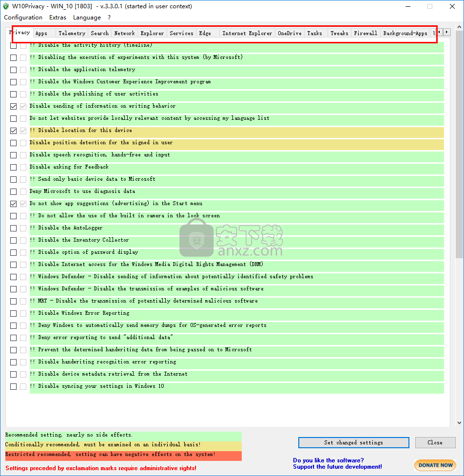The width and height of the screenshot is (464, 476).
Task: Click 'Do you like the software?' link
Action: pyautogui.click(x=329, y=460)
